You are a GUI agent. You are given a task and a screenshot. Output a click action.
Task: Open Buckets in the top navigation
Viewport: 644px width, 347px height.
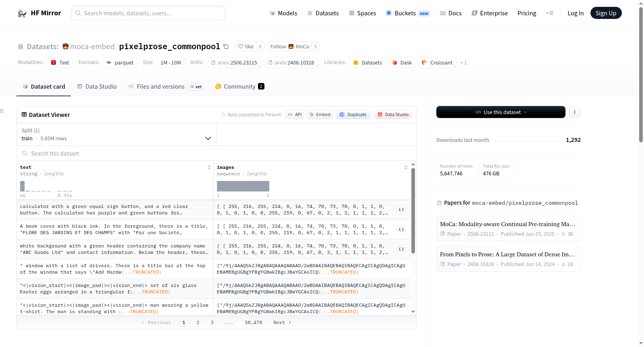coord(408,13)
